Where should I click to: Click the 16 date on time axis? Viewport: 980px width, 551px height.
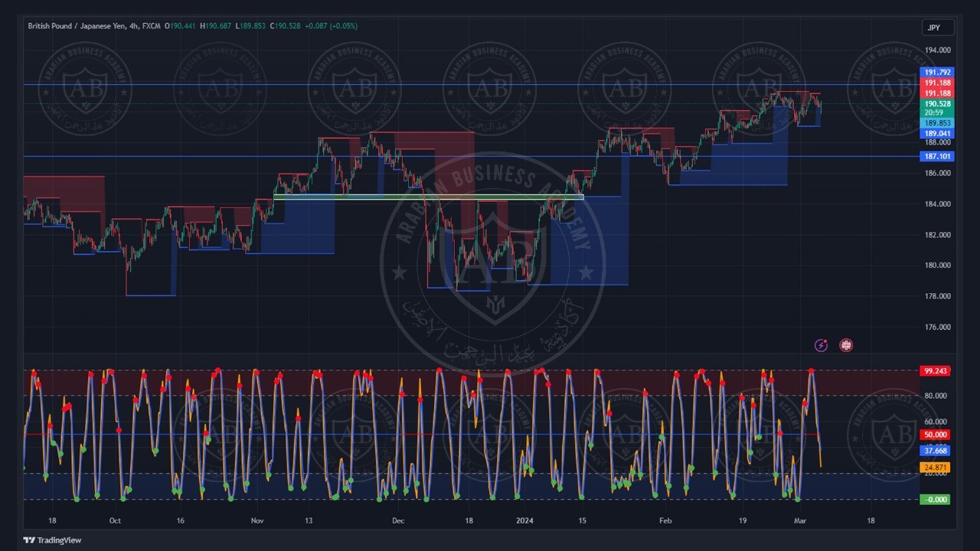point(181,520)
